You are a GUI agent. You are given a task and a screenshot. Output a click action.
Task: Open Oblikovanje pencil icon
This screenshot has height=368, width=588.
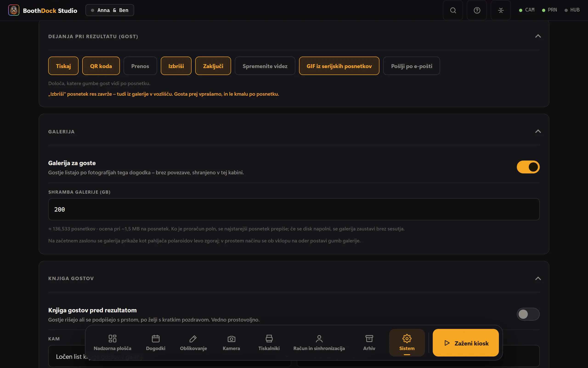193,343
